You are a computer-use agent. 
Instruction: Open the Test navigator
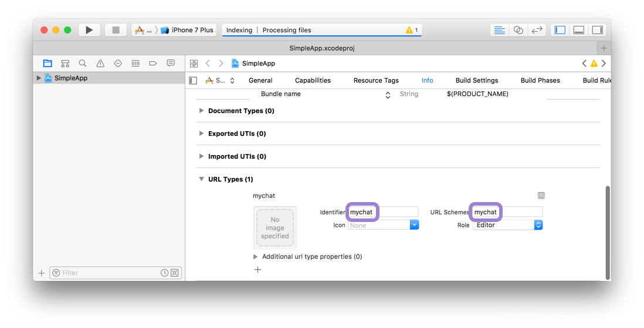(x=118, y=63)
